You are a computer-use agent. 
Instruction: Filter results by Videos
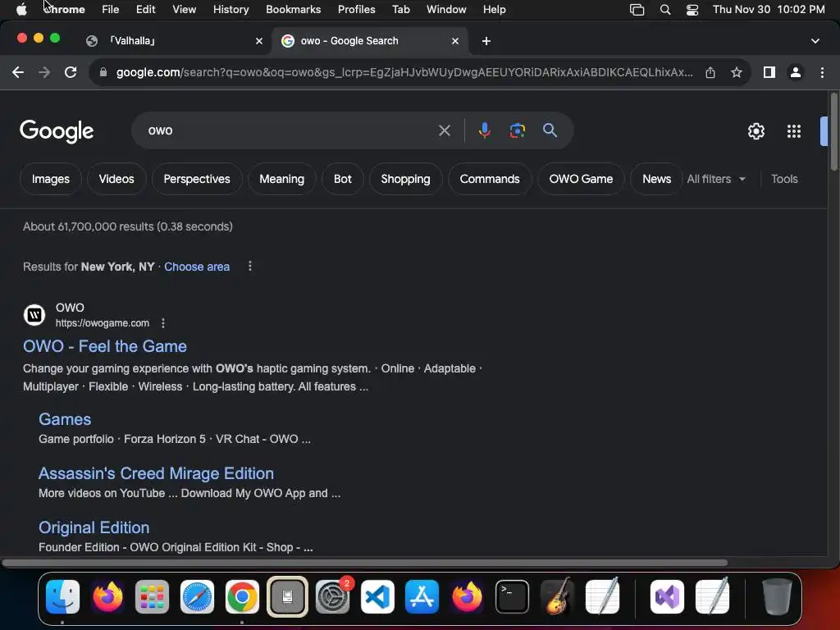(x=116, y=179)
